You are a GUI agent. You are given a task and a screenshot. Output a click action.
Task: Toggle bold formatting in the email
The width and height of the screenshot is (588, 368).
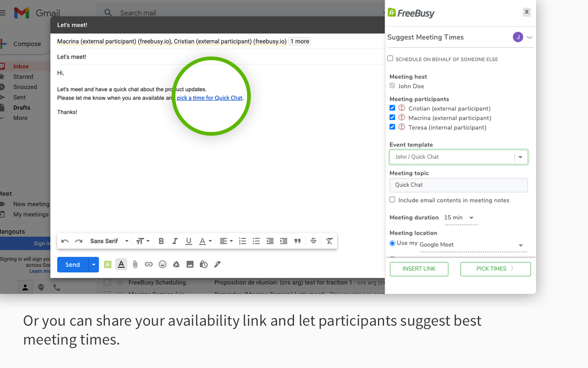[161, 241]
